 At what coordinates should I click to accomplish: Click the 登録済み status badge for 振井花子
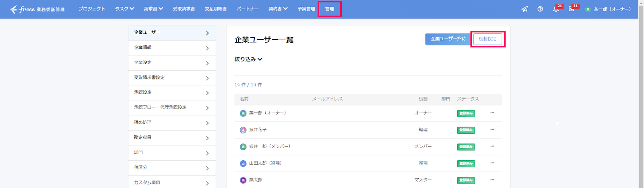coord(466,130)
